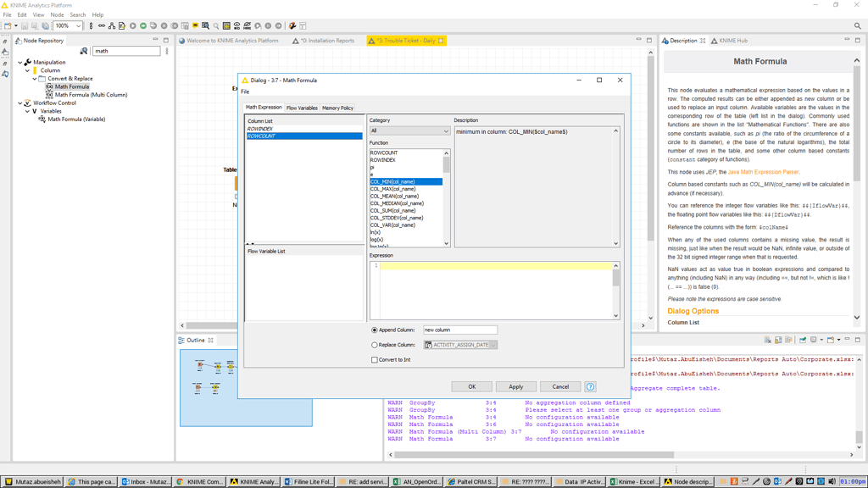This screenshot has width=868, height=488.
Task: Collapse the Manipulation tree node
Action: click(x=20, y=63)
